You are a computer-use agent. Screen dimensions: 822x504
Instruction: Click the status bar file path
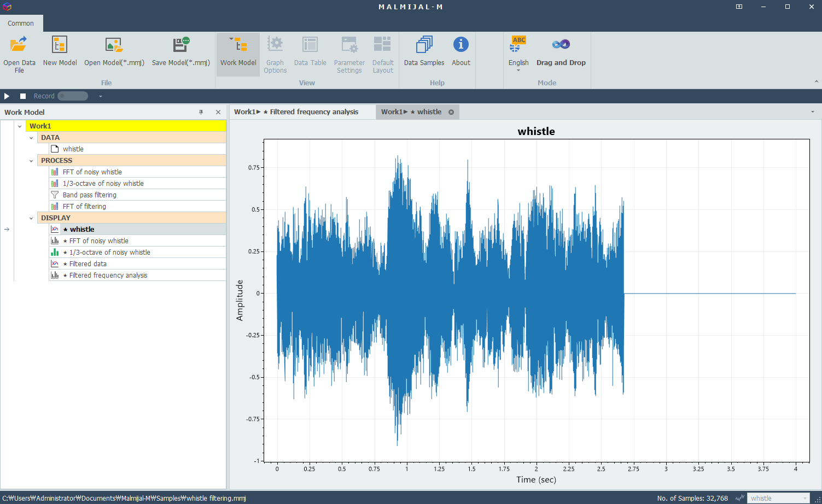(x=124, y=498)
